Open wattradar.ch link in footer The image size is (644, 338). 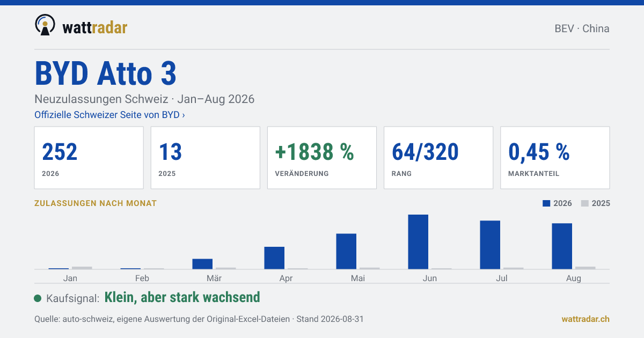586,319
